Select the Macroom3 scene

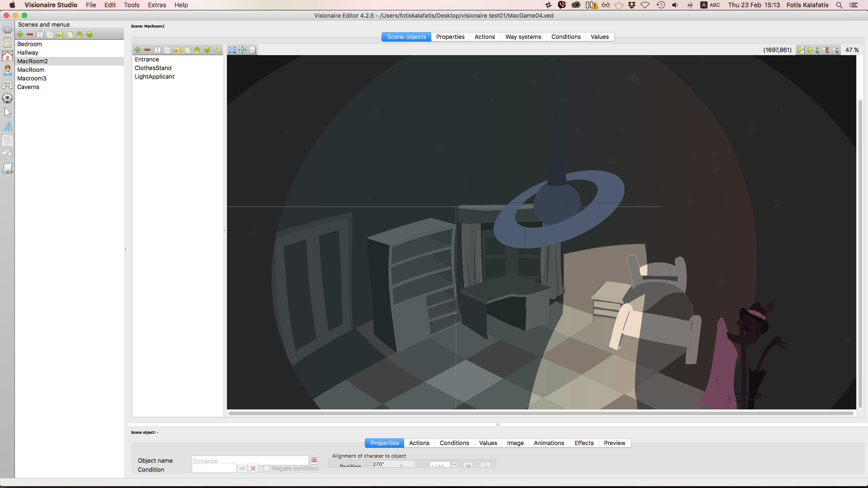pyautogui.click(x=70, y=79)
